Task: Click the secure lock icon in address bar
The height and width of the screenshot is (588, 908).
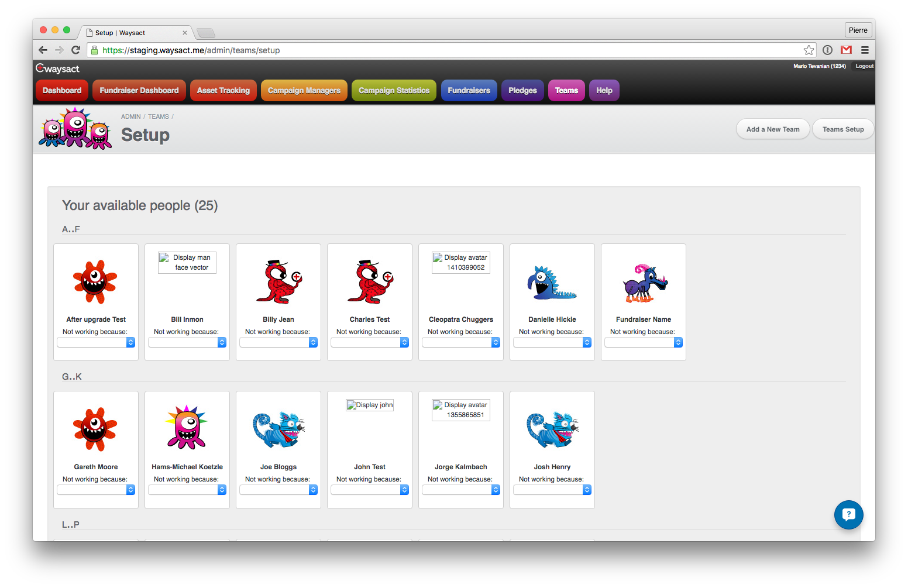Action: pyautogui.click(x=95, y=50)
